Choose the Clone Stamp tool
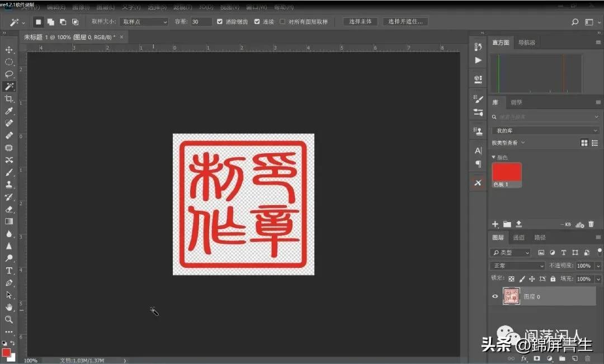The image size is (604, 364). coord(10,185)
